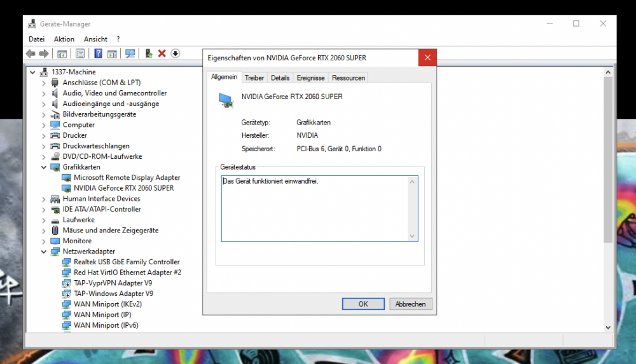Select Red Hat VirtIO Ethernet Adapter #2

(x=127, y=273)
